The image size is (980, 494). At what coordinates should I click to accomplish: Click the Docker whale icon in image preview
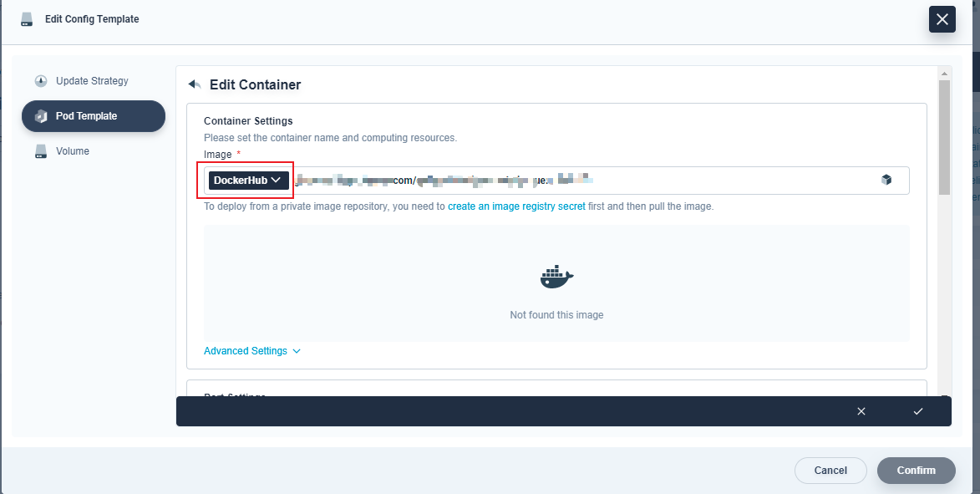point(556,276)
